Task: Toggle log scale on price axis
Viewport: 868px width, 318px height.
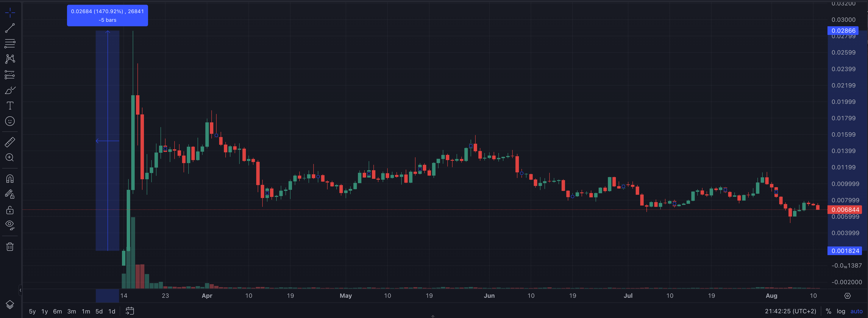Action: 841,311
